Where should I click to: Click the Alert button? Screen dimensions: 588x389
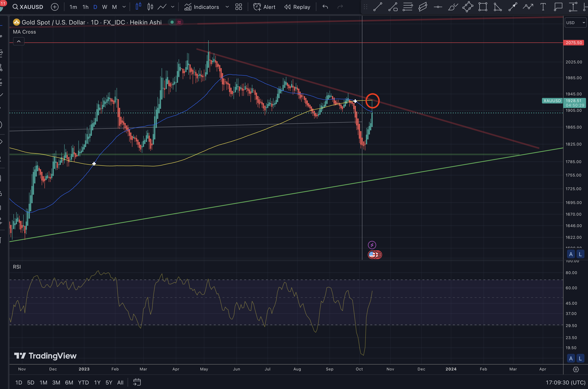pos(264,7)
